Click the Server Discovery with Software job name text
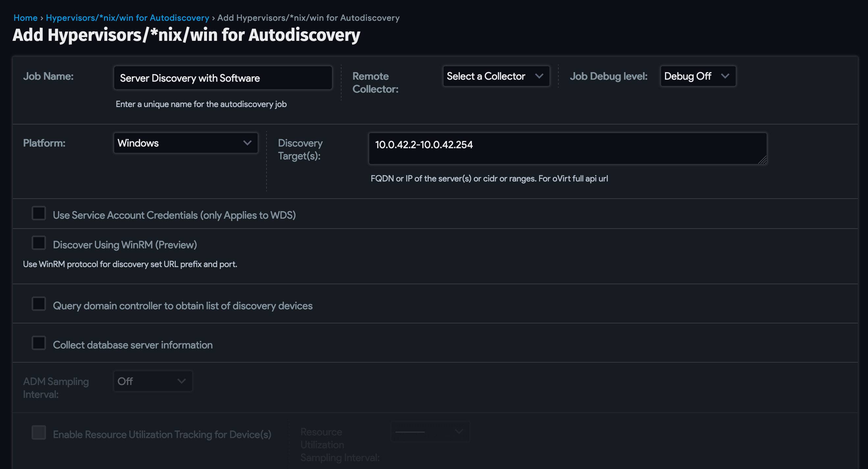 (x=190, y=78)
